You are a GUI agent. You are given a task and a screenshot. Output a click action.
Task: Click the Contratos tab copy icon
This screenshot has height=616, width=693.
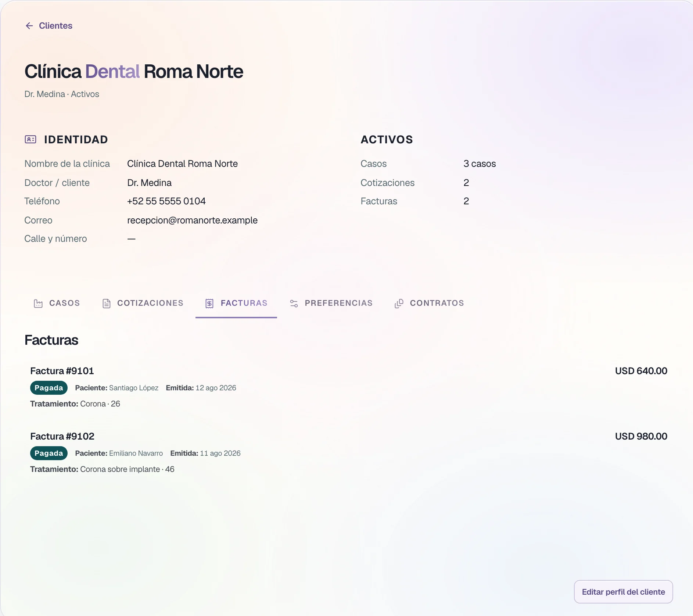[399, 304]
